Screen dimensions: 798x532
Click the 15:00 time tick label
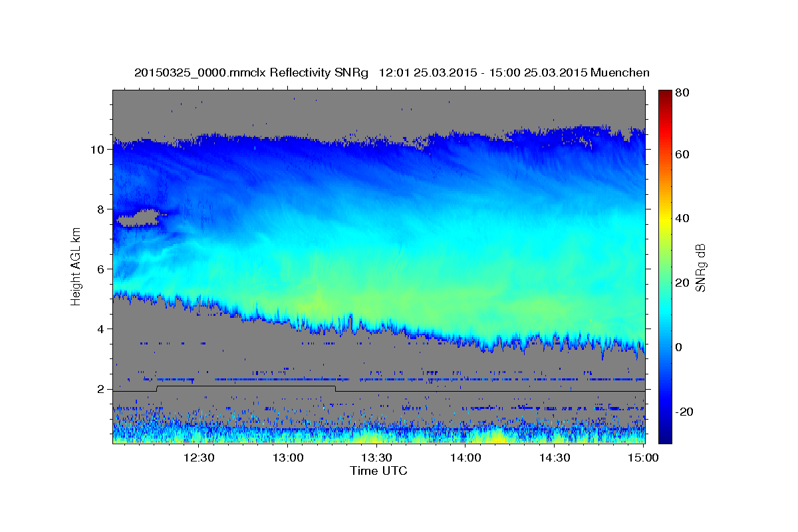pyautogui.click(x=643, y=458)
